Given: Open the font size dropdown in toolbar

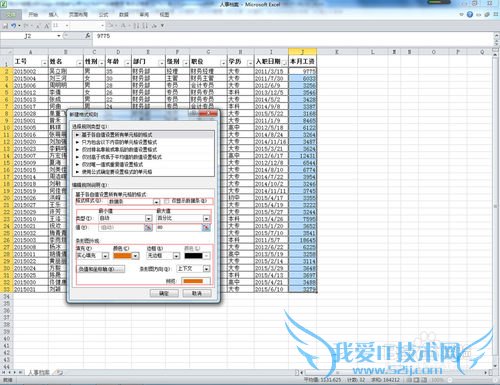Looking at the screenshot, I should [67, 26].
